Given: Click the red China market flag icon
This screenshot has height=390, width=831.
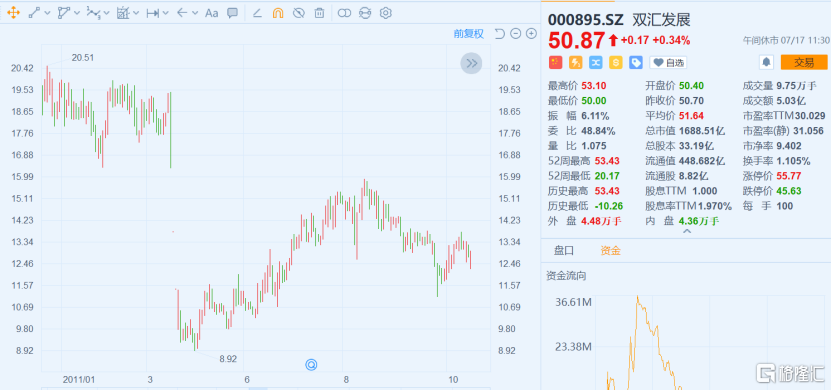Looking at the screenshot, I should (555, 63).
